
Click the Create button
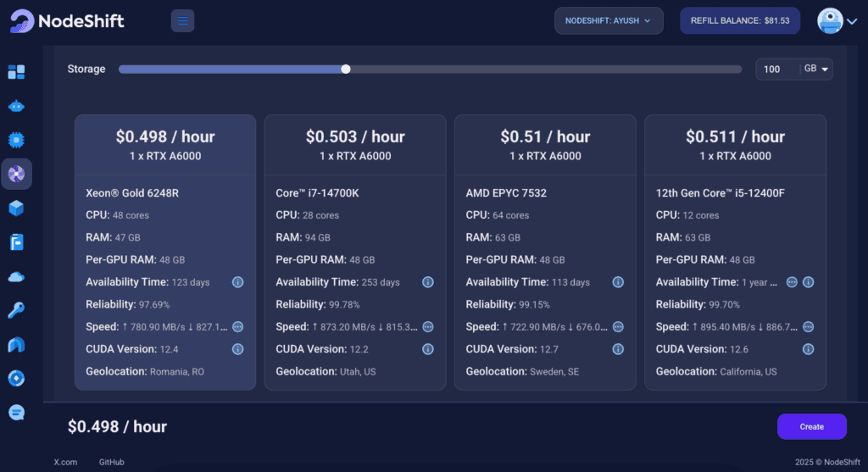(x=811, y=426)
